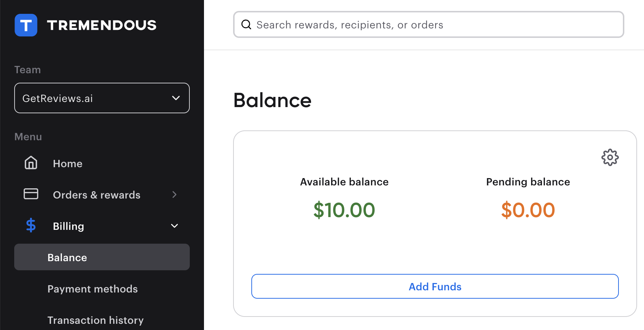This screenshot has width=644, height=330.
Task: Collapse the Billing section chevron
Action: (174, 226)
